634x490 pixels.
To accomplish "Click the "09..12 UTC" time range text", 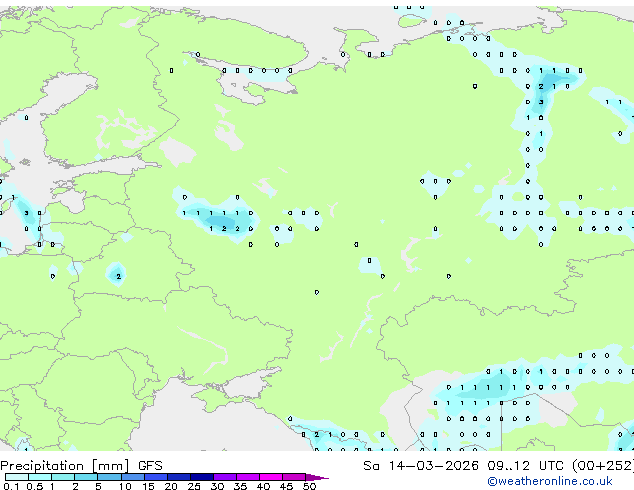I will pyautogui.click(x=526, y=466).
